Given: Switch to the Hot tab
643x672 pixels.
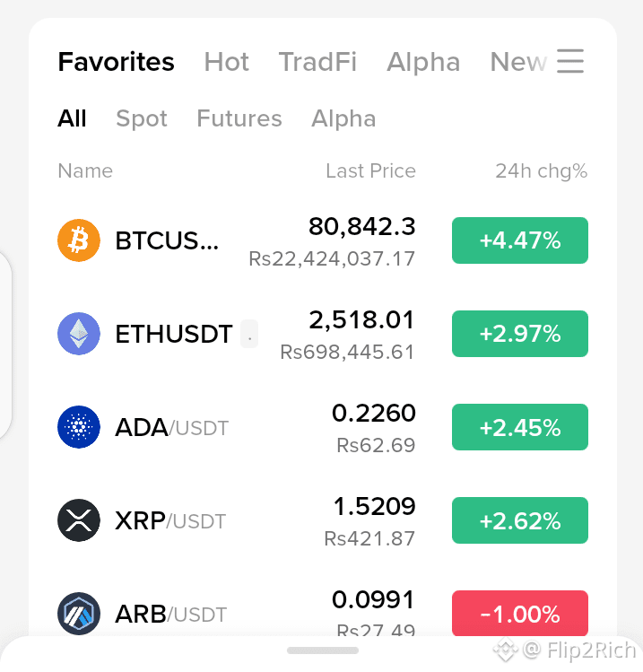Looking at the screenshot, I should [x=226, y=62].
